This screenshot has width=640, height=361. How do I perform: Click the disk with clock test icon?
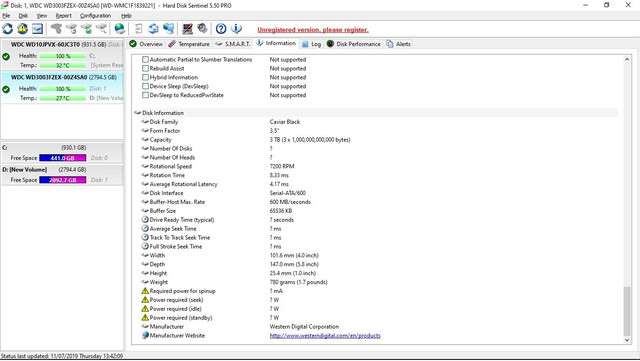(71, 29)
